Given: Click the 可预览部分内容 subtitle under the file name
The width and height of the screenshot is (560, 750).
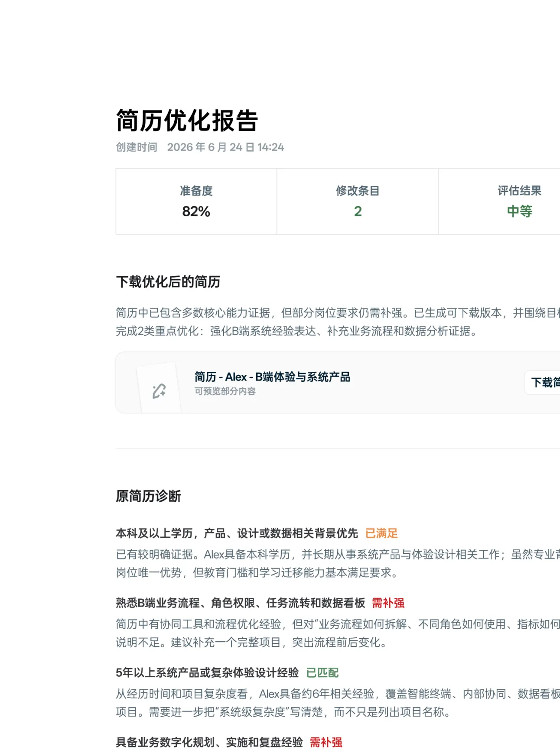Looking at the screenshot, I should click(x=225, y=391).
